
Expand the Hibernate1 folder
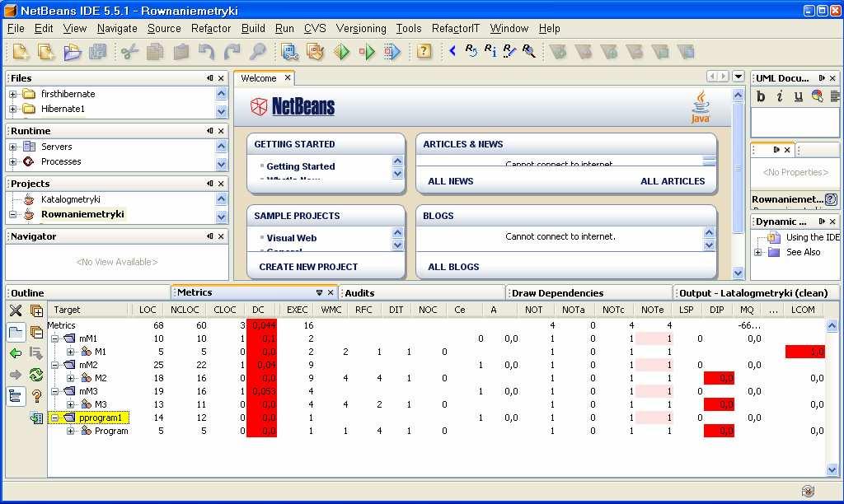[x=13, y=110]
